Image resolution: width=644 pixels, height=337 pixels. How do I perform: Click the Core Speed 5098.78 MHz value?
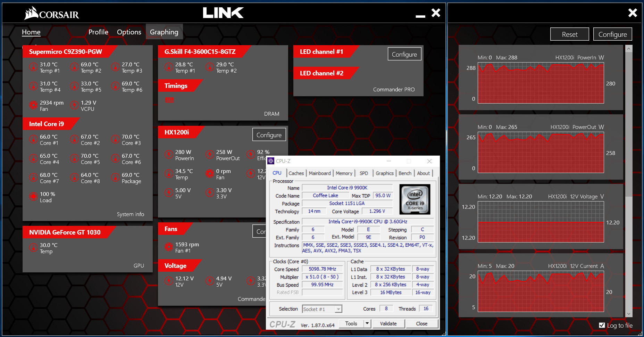(322, 269)
